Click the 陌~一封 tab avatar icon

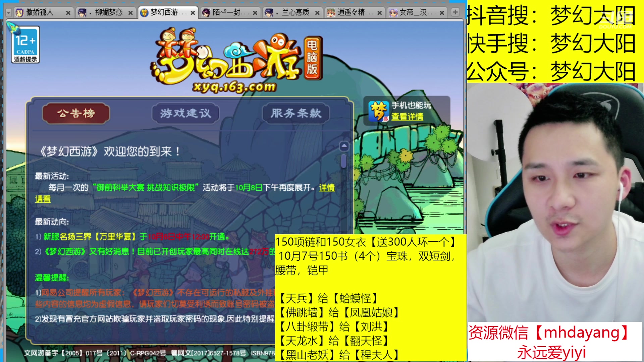click(x=206, y=13)
